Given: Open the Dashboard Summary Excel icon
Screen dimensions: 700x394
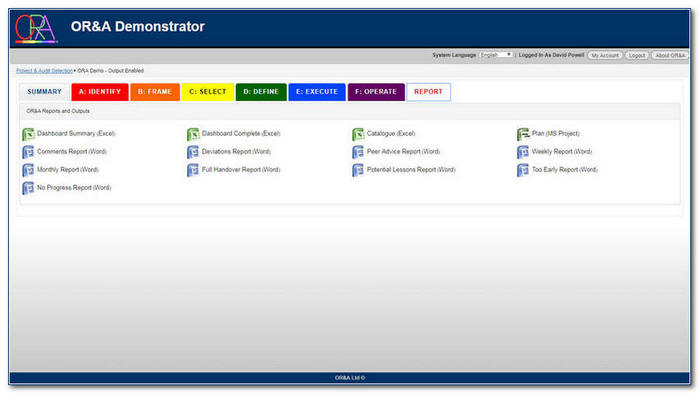Looking at the screenshot, I should (x=28, y=134).
